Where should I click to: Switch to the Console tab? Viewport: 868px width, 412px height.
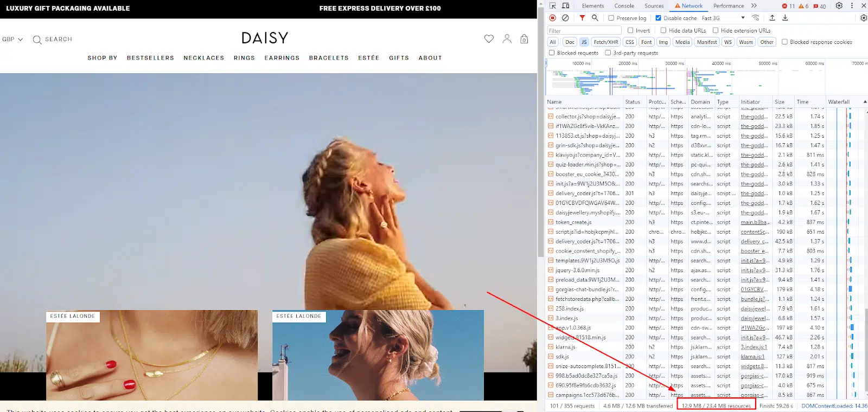tap(624, 6)
